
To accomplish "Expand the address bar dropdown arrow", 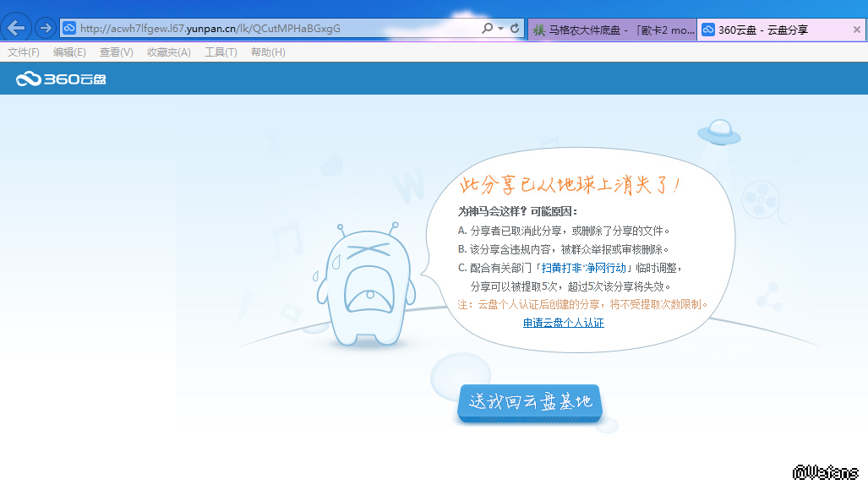I will pos(500,28).
